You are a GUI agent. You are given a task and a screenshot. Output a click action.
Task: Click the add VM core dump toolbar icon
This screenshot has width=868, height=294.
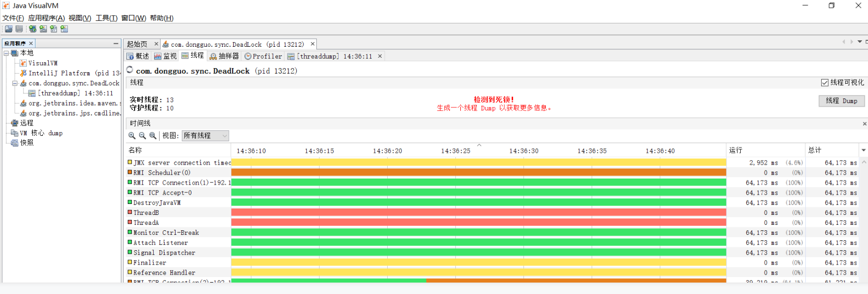[x=54, y=29]
